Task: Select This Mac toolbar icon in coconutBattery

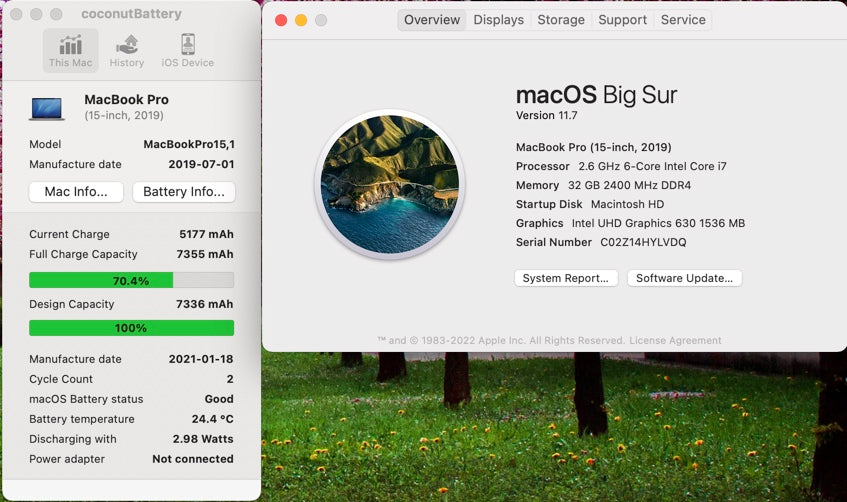Action: [x=71, y=51]
